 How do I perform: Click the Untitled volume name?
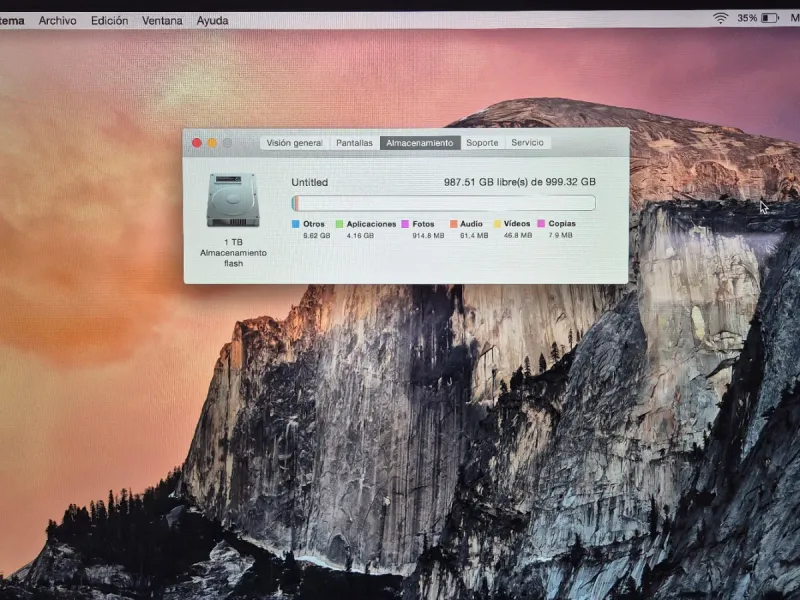(309, 182)
